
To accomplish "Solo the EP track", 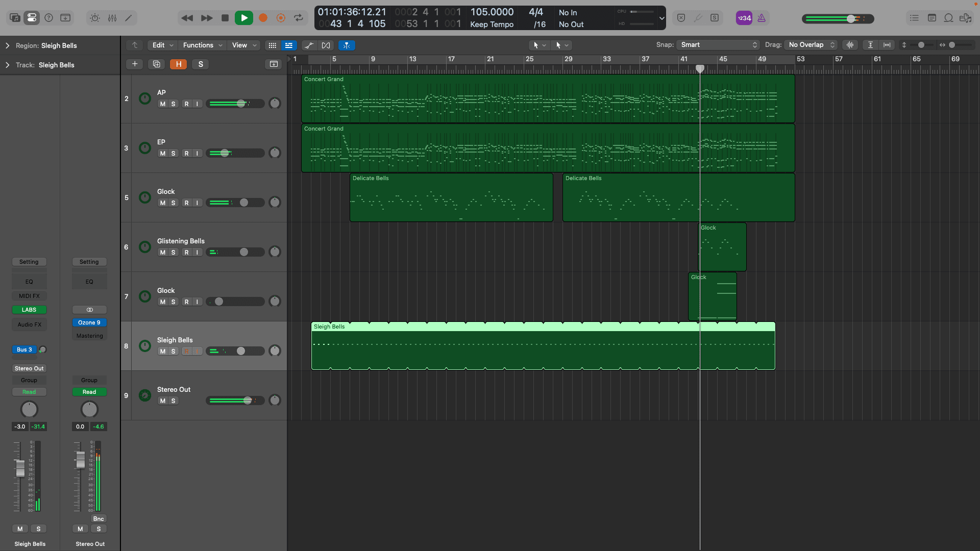I will [x=173, y=153].
